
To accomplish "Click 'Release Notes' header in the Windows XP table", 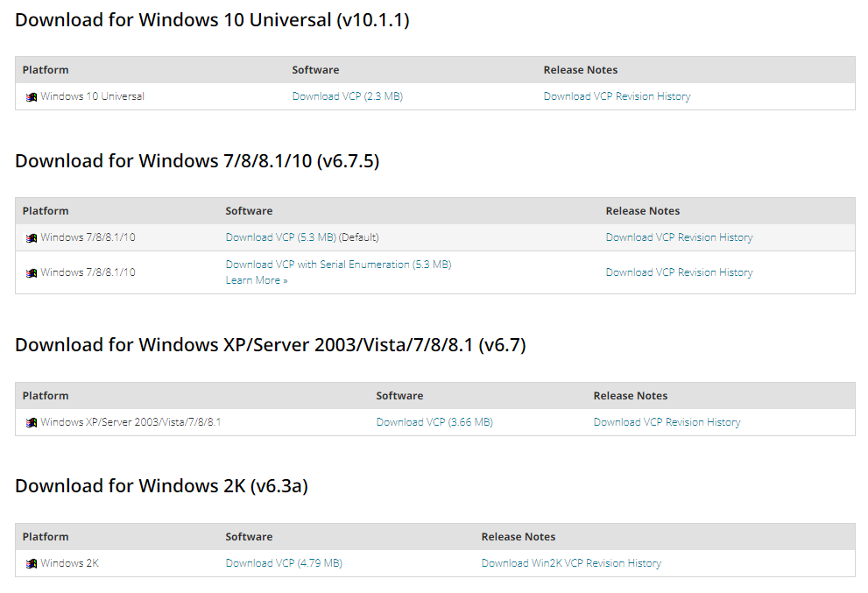I will (631, 396).
